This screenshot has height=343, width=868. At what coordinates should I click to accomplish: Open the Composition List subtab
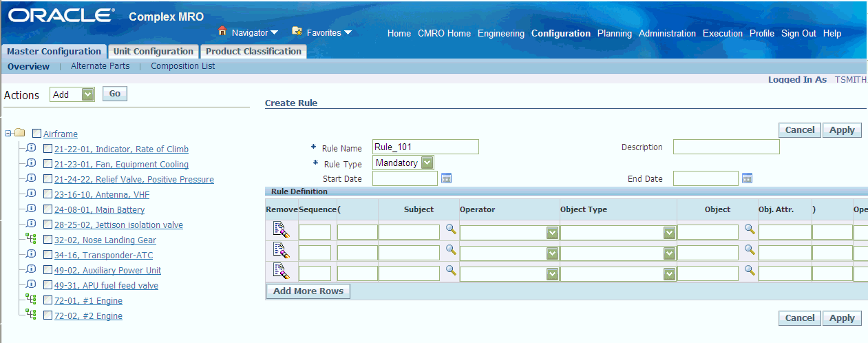tap(183, 66)
